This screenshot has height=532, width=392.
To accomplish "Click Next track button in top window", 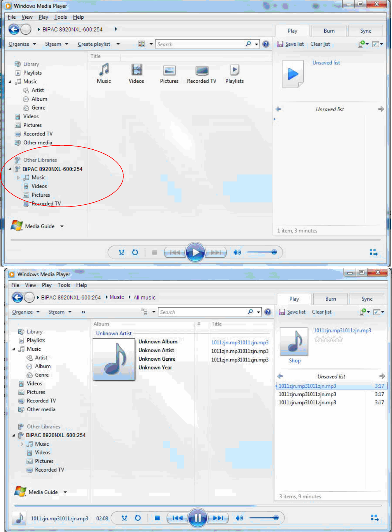I will point(216,252).
